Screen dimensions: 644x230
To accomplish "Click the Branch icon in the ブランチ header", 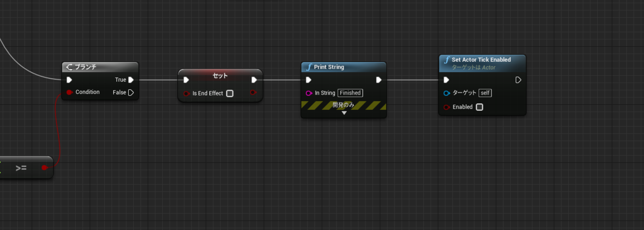I will pyautogui.click(x=69, y=67).
